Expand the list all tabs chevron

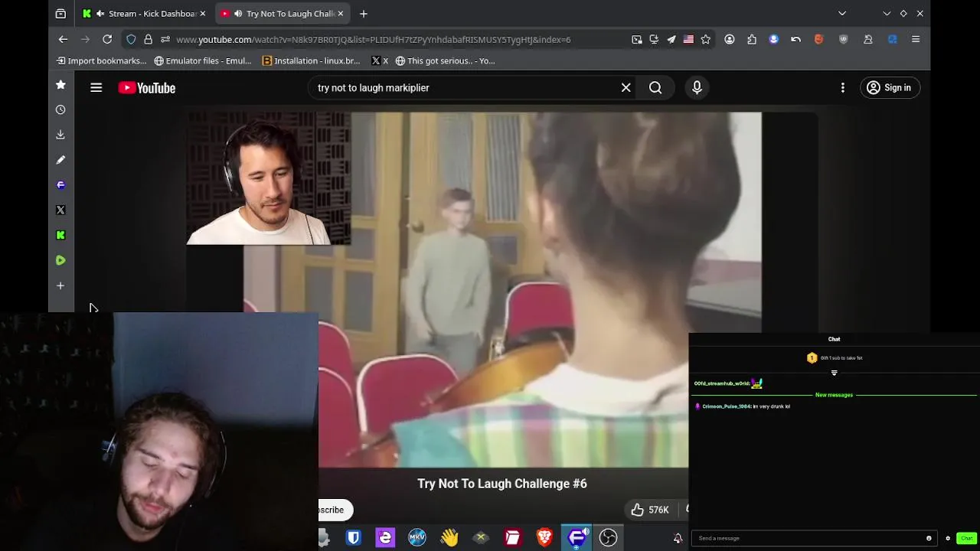tap(842, 14)
